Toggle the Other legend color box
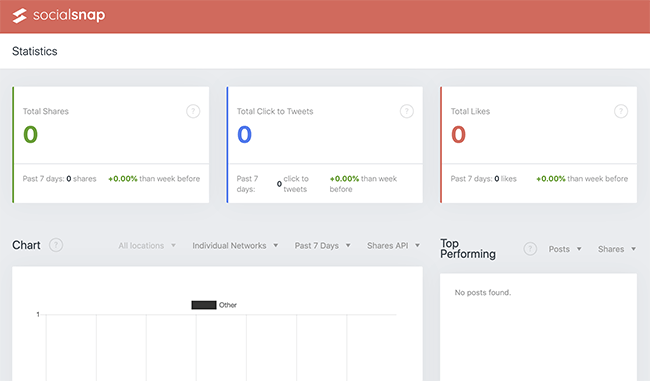The image size is (650, 381). tap(204, 305)
